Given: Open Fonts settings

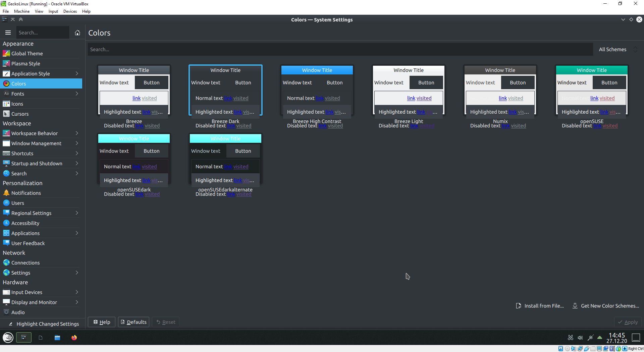Looking at the screenshot, I should (41, 94).
